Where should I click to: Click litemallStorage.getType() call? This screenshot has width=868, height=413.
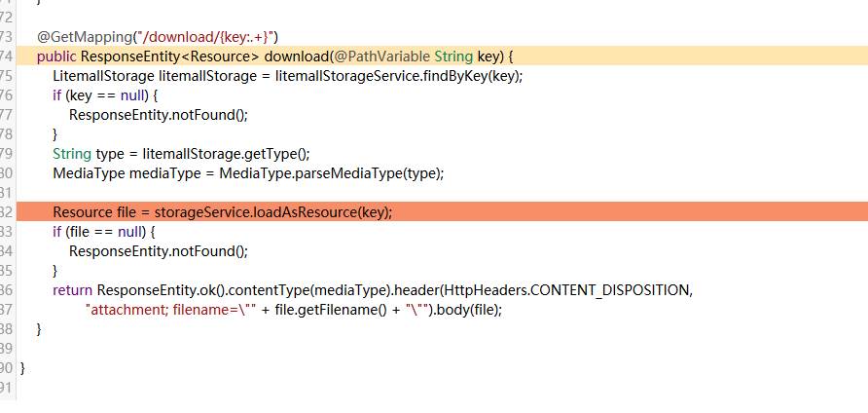[x=224, y=154]
